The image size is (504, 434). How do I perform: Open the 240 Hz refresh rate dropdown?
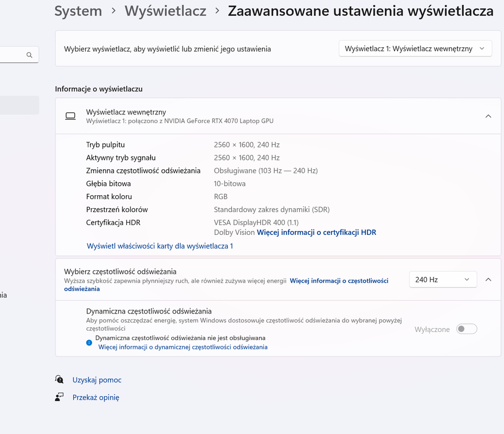tap(443, 279)
